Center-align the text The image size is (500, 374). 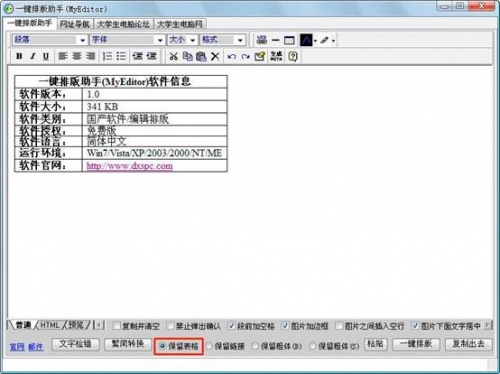pos(77,56)
